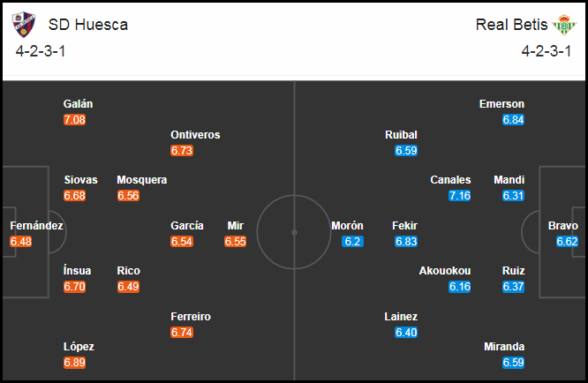This screenshot has height=383, width=588.
Task: Click player name Ontiveros
Action: click(x=195, y=135)
